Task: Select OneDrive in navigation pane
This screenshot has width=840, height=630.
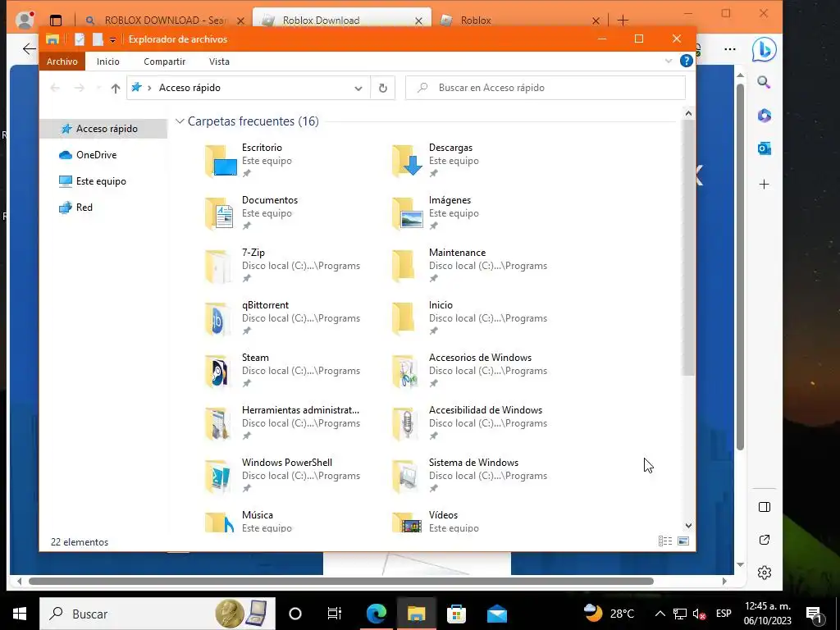Action: [103, 155]
